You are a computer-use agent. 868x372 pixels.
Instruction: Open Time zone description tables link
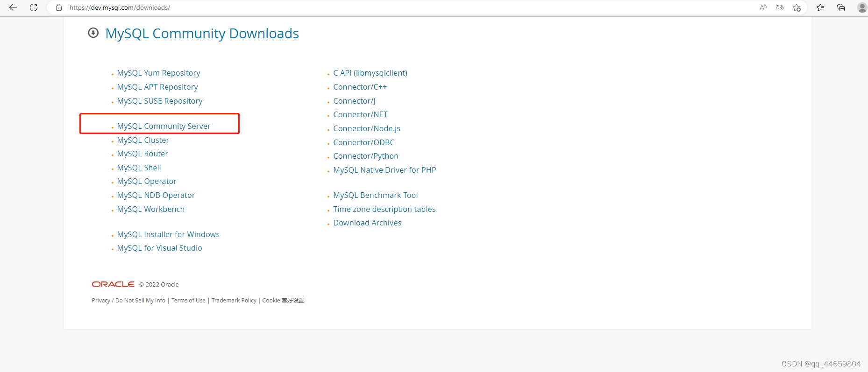pos(384,209)
